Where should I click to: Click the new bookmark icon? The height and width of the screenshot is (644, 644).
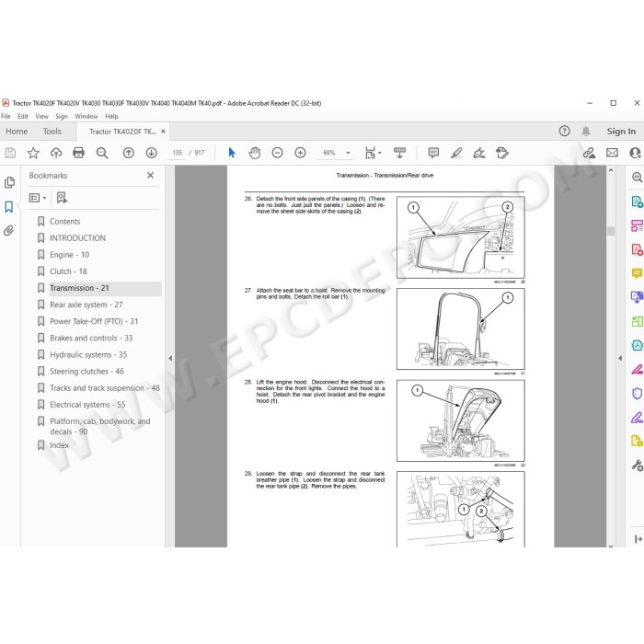(x=62, y=198)
